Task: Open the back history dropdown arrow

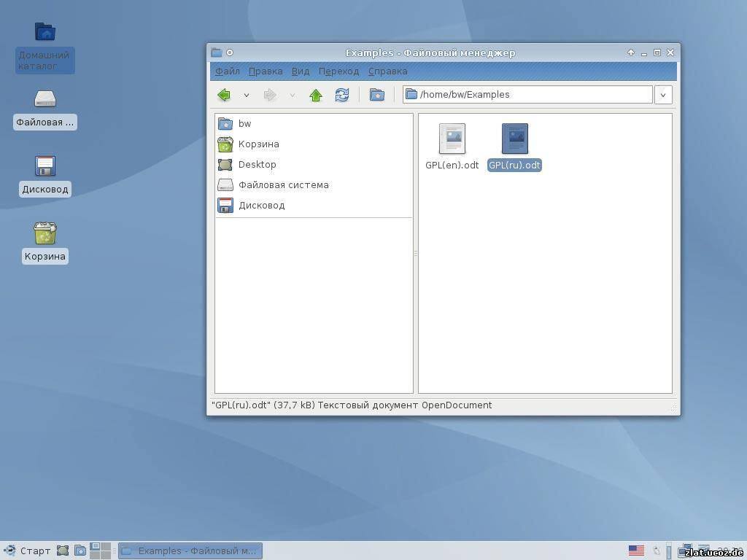Action: coord(247,96)
